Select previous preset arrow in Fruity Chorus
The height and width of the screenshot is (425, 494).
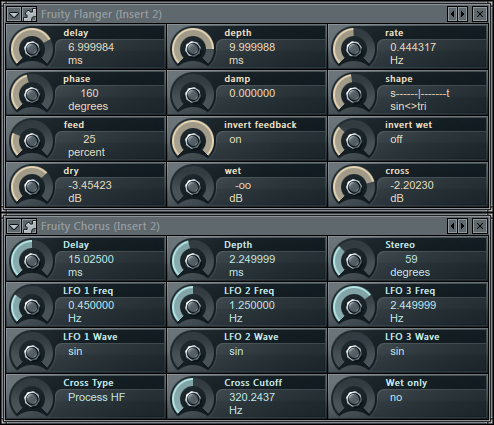[452, 226]
